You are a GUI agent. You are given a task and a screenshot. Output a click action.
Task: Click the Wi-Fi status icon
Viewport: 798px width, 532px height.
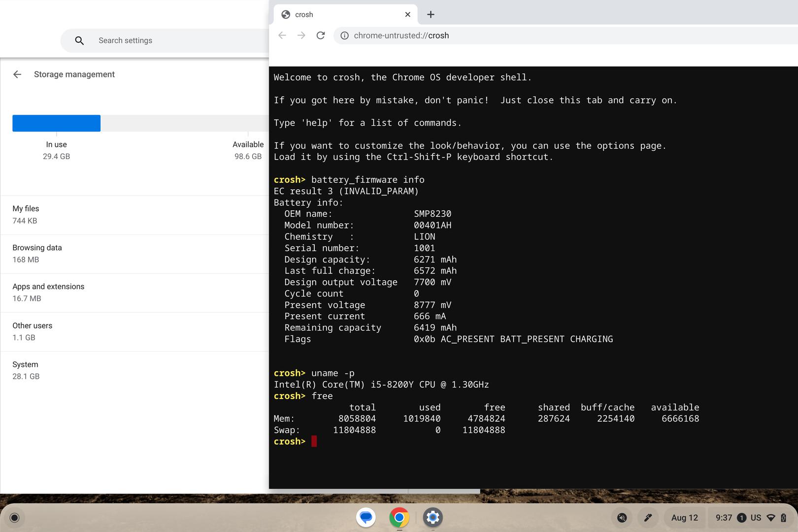[771, 518]
